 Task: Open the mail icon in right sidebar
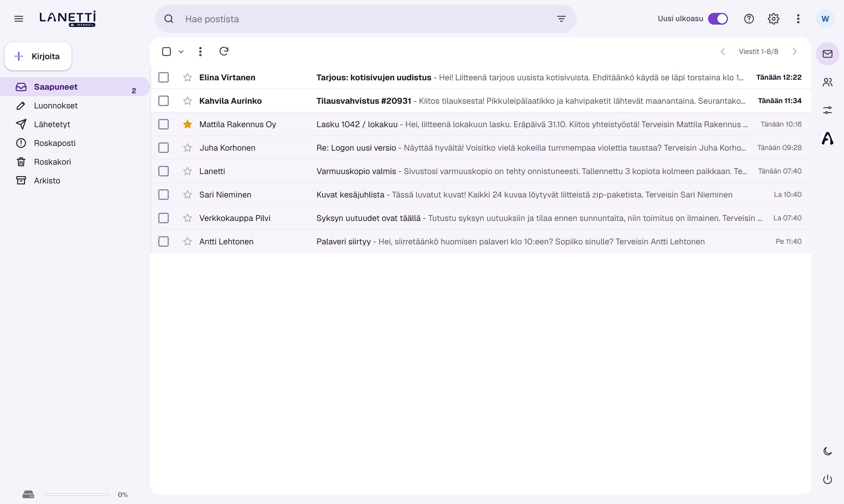827,54
